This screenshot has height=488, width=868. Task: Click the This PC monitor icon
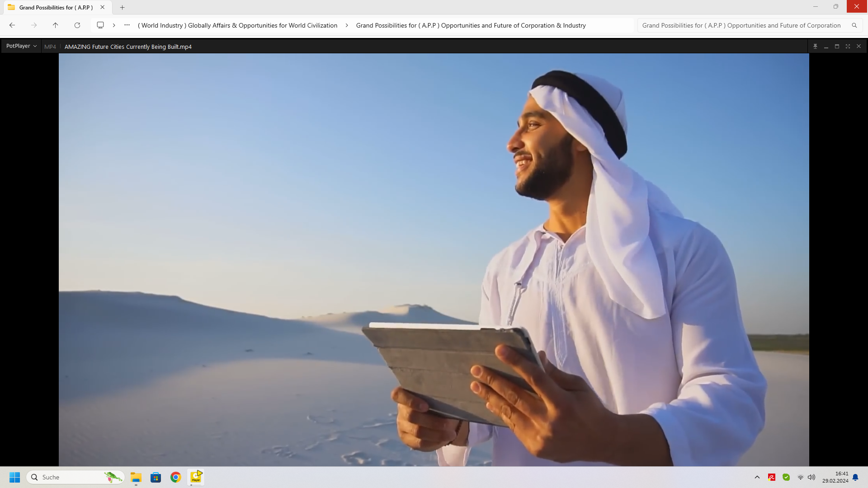pyautogui.click(x=100, y=25)
